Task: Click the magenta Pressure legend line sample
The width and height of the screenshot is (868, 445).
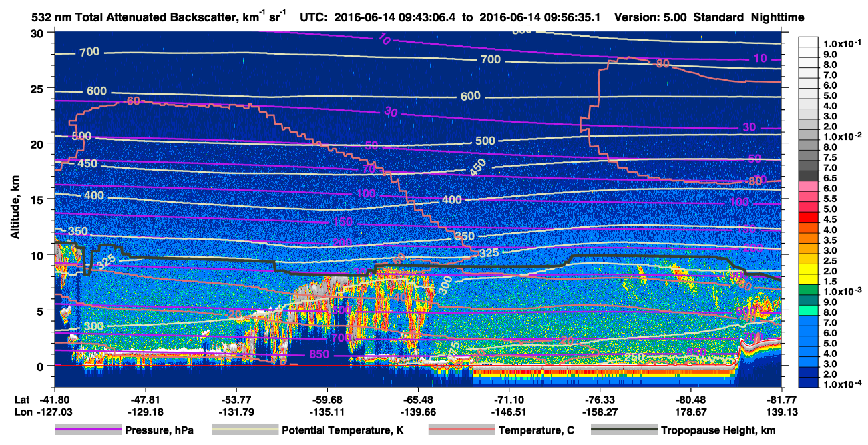Action: click(87, 430)
